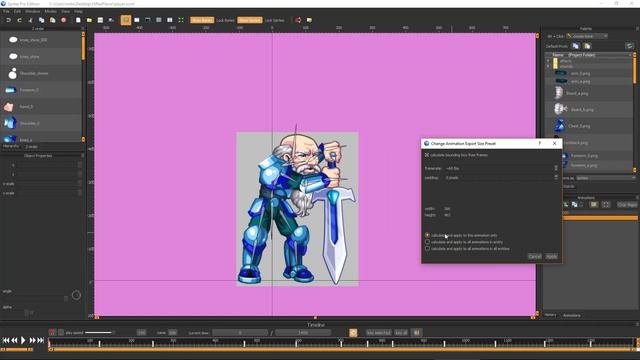Screen dimensions: 640x360
Task: Open project using yellow folder icon
Action: coord(89,20)
